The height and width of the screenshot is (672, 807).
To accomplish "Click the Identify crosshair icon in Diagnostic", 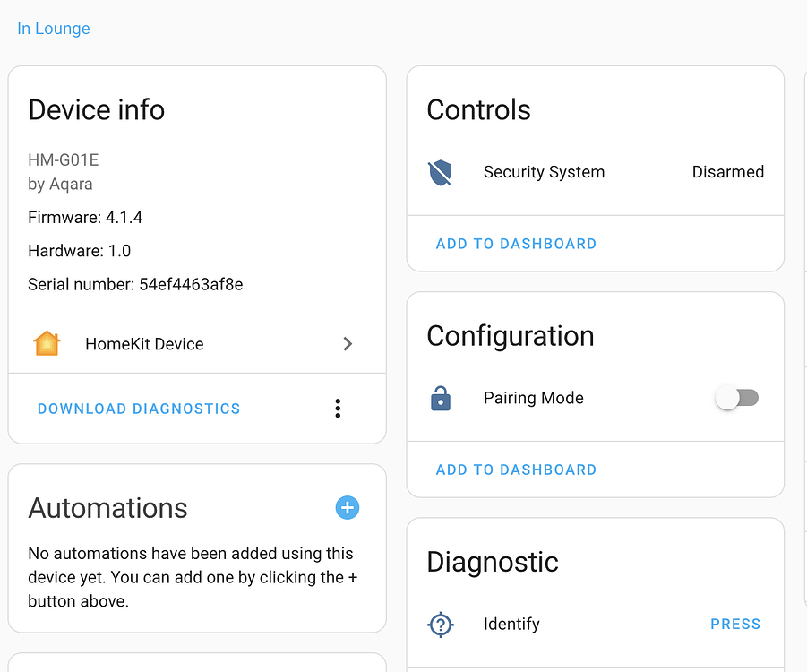I will pos(441,624).
